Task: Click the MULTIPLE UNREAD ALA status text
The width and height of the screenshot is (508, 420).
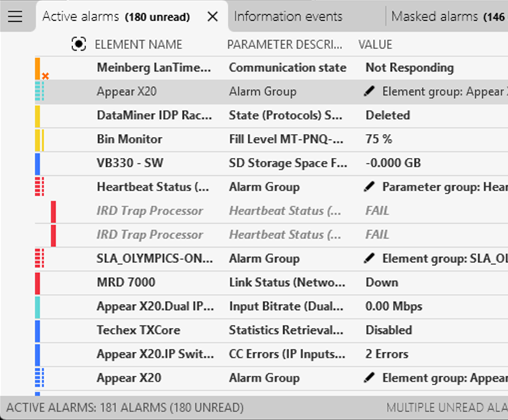Action: (x=447, y=408)
